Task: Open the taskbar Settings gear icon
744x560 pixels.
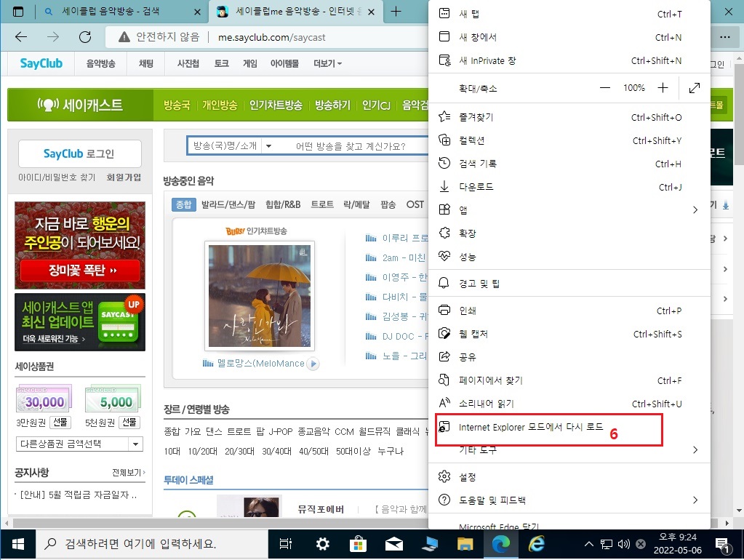Action: 323,544
